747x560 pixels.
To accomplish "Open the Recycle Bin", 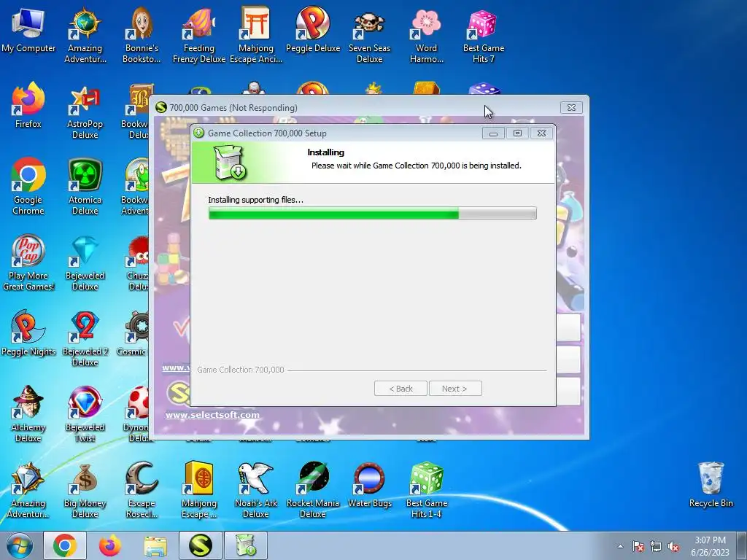I will [x=711, y=485].
